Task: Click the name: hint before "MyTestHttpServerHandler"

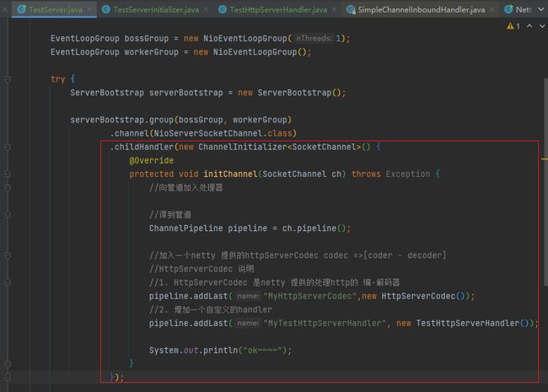Action: 248,324
